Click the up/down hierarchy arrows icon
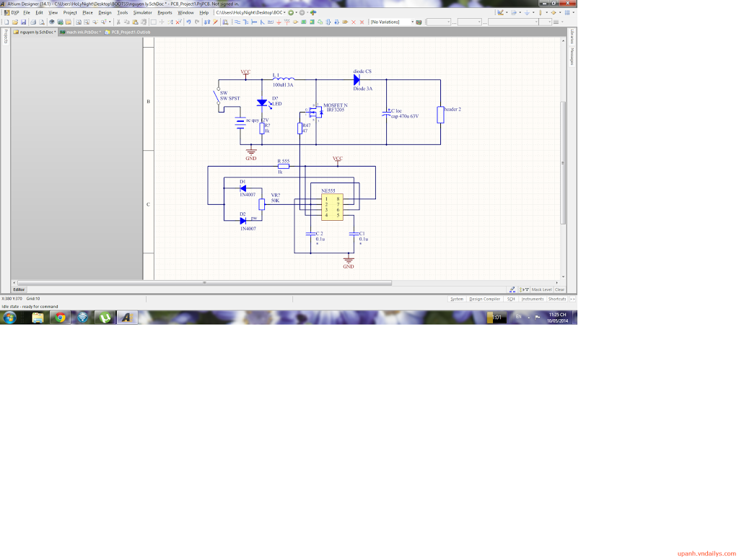 point(207,22)
